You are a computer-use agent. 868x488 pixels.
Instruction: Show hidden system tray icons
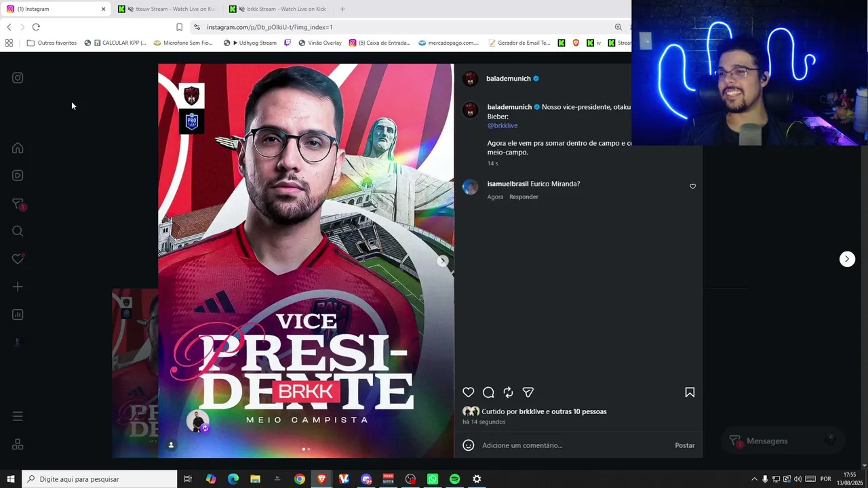[754, 479]
